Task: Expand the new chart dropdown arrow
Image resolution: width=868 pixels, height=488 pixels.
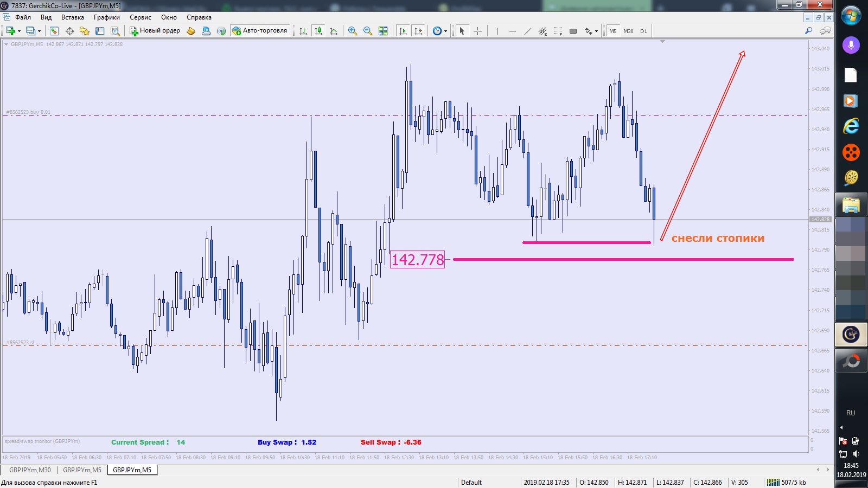Action: click(20, 31)
